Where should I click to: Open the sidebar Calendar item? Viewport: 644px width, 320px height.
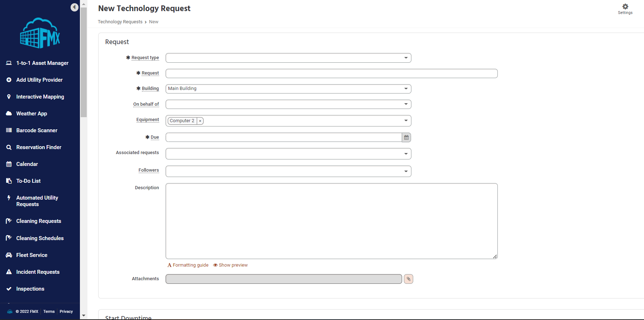coord(27,164)
